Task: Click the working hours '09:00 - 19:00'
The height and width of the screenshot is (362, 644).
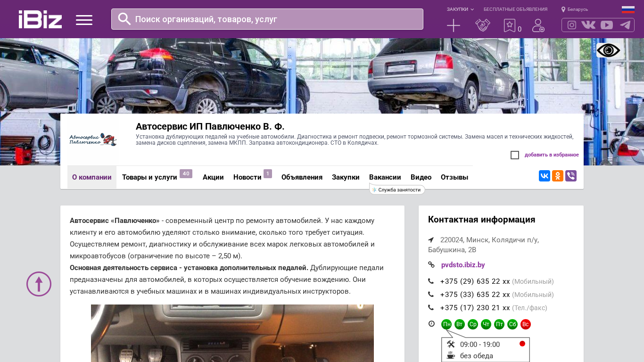Action: [x=480, y=345]
